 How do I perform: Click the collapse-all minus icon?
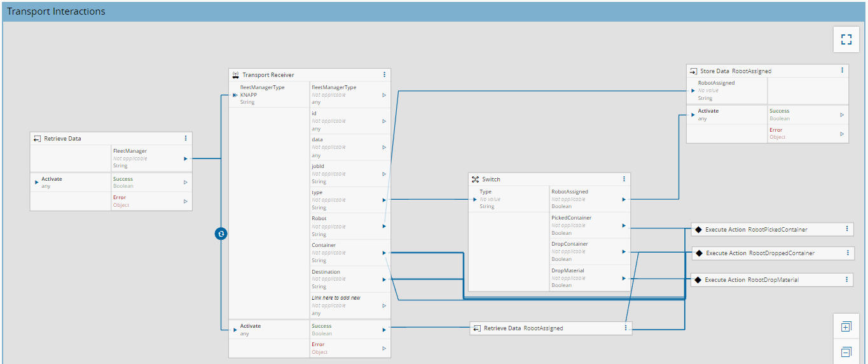pyautogui.click(x=846, y=352)
